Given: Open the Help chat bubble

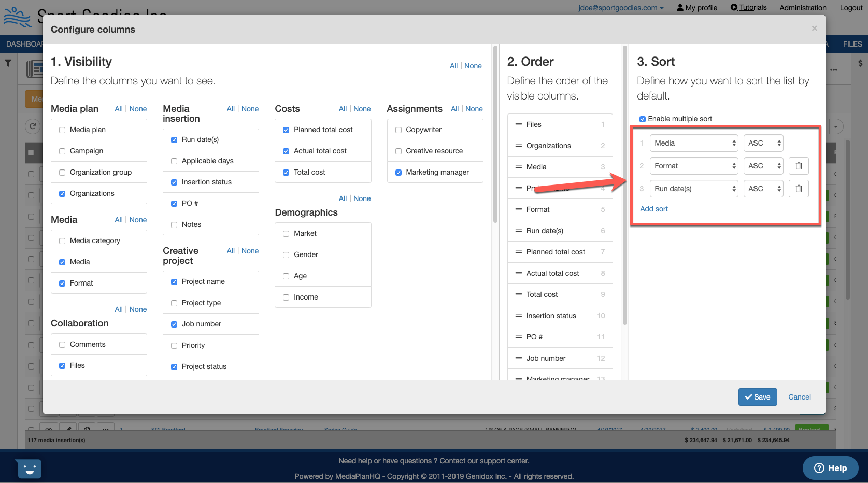Looking at the screenshot, I should (830, 468).
